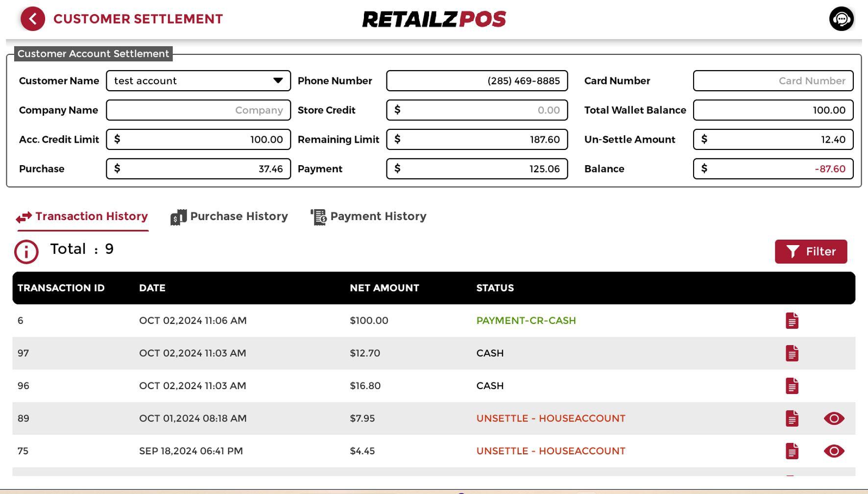The width and height of the screenshot is (868, 494).
Task: Click the back arrow beside Customer Settlement
Action: (33, 19)
